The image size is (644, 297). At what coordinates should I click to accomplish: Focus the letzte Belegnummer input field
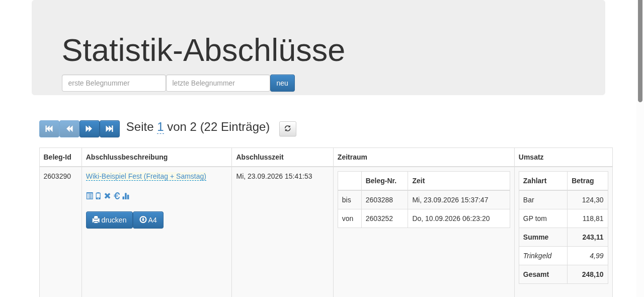point(218,83)
